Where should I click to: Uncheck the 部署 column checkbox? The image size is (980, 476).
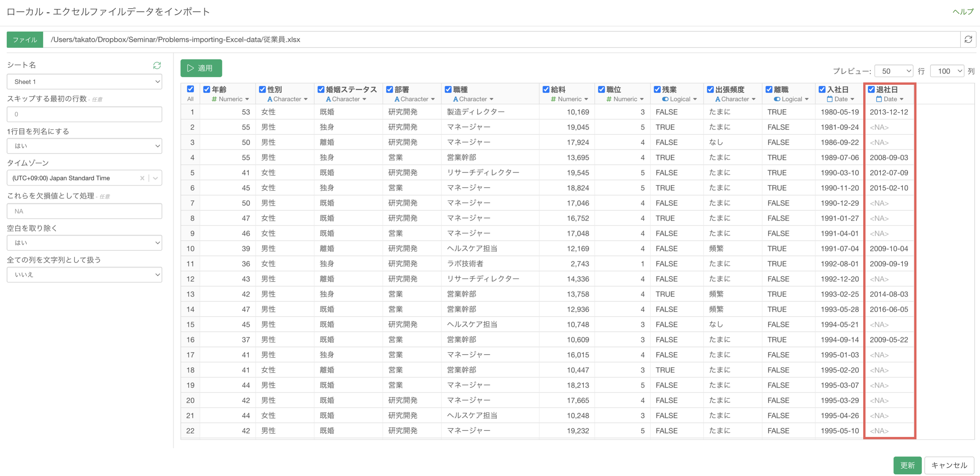pyautogui.click(x=389, y=89)
